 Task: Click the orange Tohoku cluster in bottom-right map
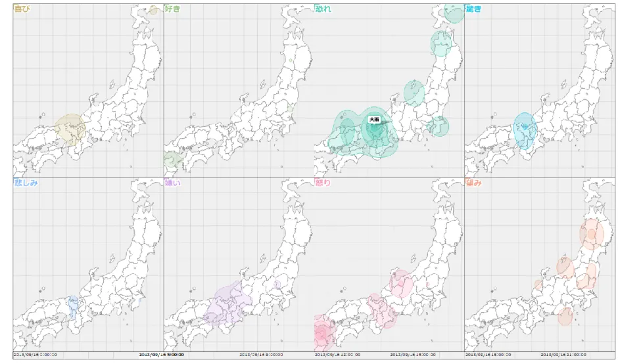[592, 234]
